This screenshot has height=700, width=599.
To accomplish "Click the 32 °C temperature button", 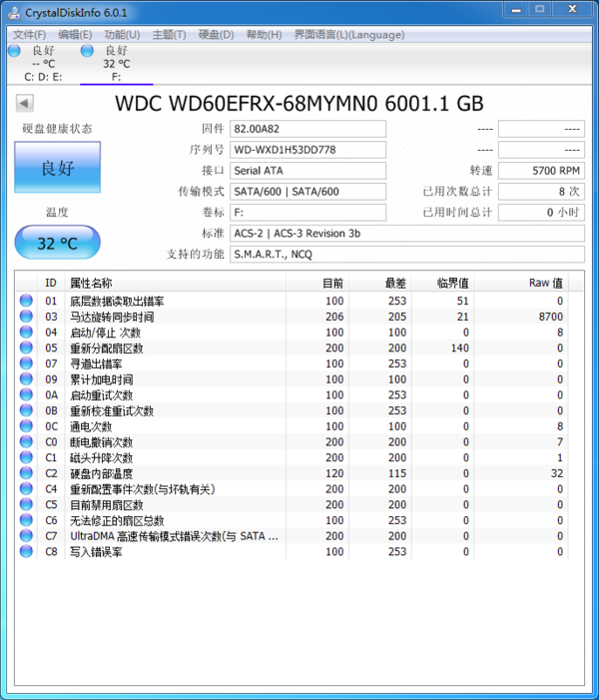I will tap(58, 243).
